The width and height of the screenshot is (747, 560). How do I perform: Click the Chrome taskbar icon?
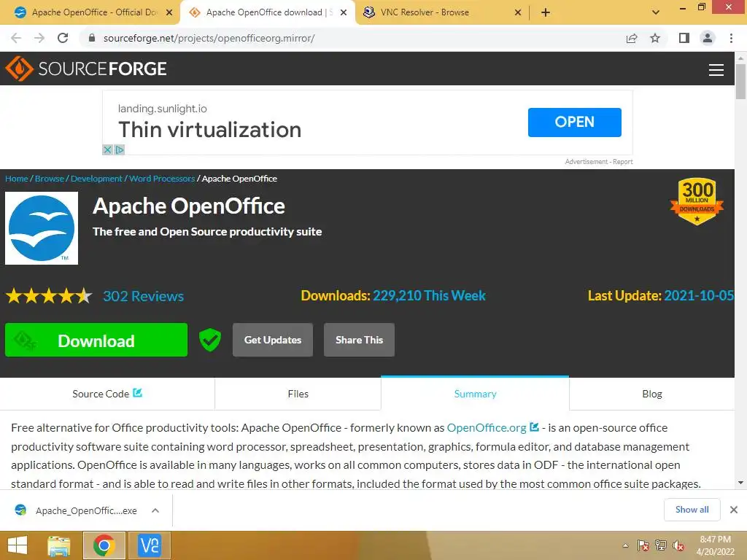click(x=104, y=545)
